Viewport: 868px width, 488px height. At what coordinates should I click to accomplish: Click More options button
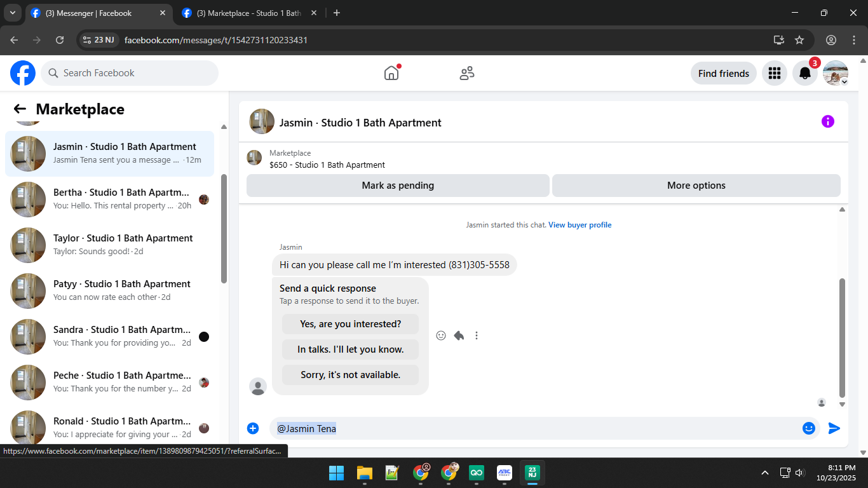(x=696, y=186)
